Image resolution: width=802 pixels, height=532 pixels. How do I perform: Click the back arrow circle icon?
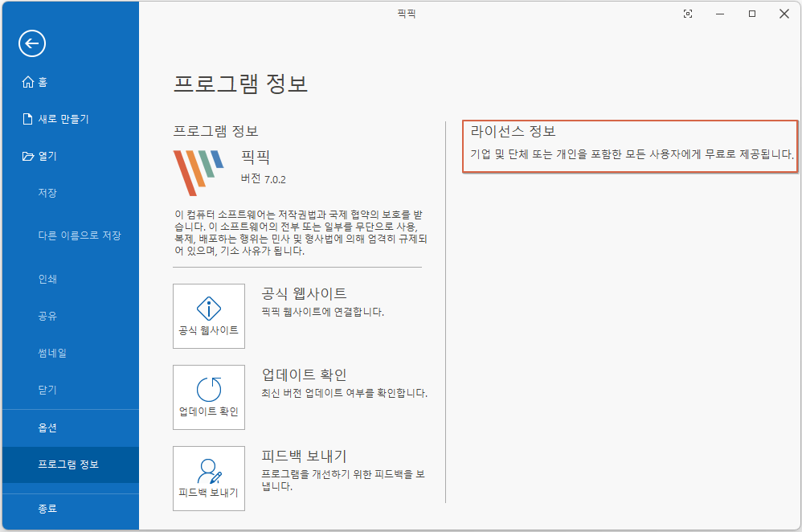pyautogui.click(x=31, y=43)
